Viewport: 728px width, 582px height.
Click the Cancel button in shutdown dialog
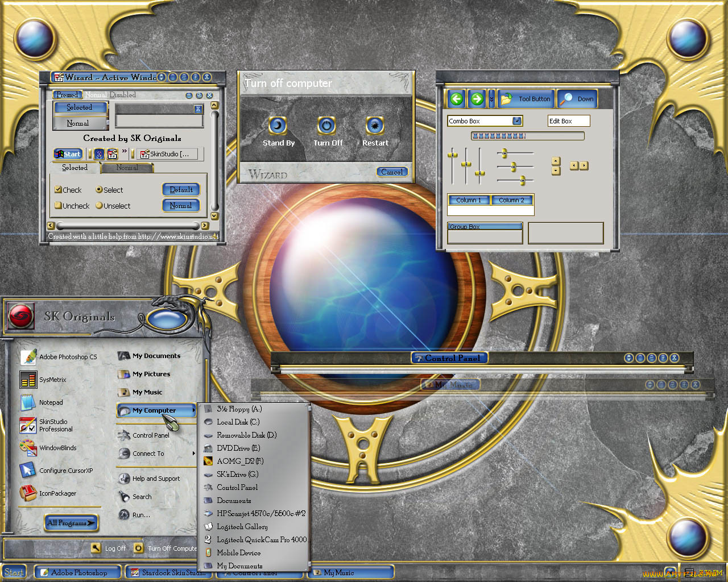pos(392,172)
